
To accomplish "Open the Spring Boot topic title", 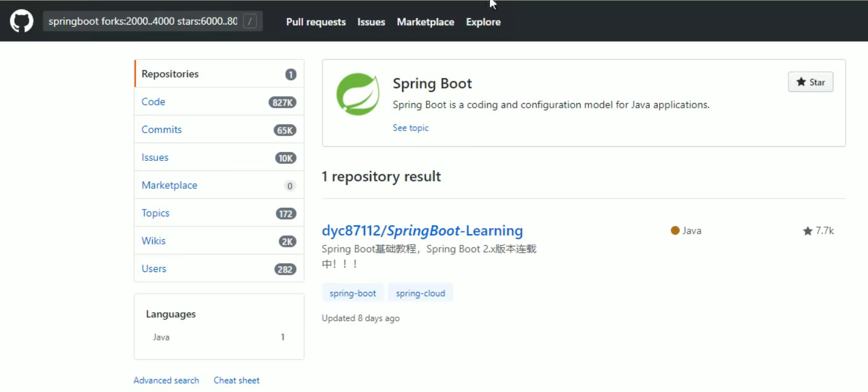I will point(432,84).
